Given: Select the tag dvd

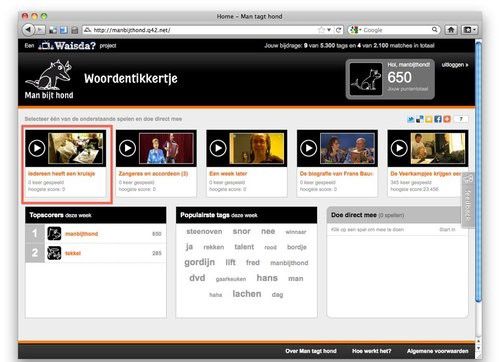Looking at the screenshot, I should click(197, 278).
